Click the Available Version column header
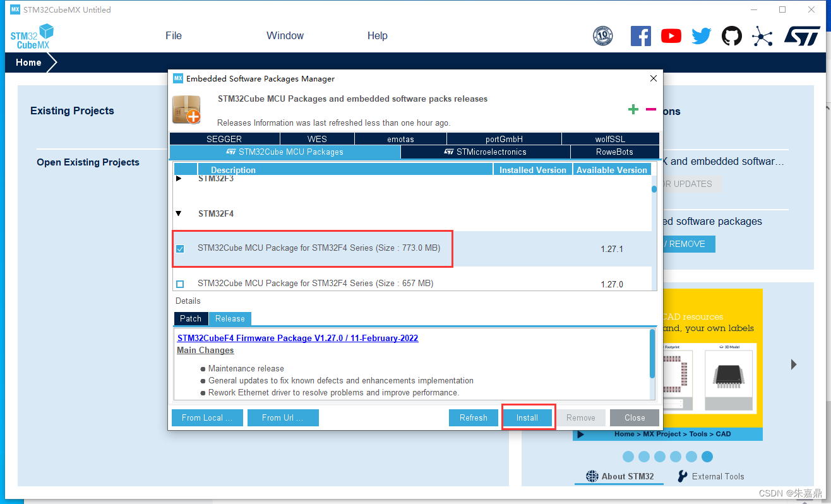 pyautogui.click(x=612, y=169)
